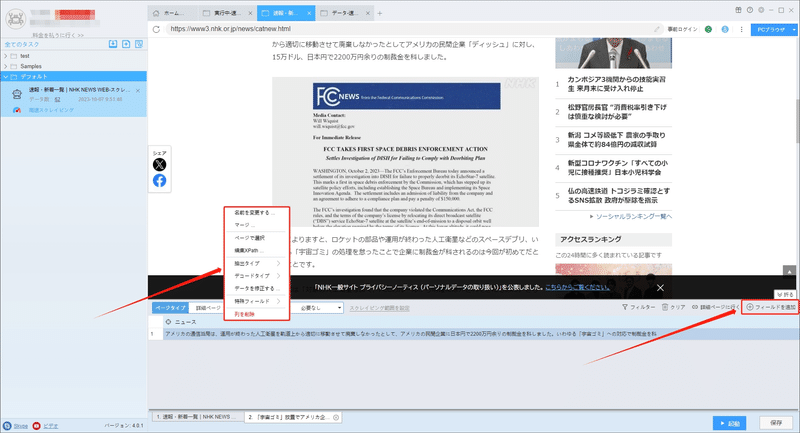Click the new task plus icon in sidebar
Screen dimensions: 800x433
[x=126, y=44]
